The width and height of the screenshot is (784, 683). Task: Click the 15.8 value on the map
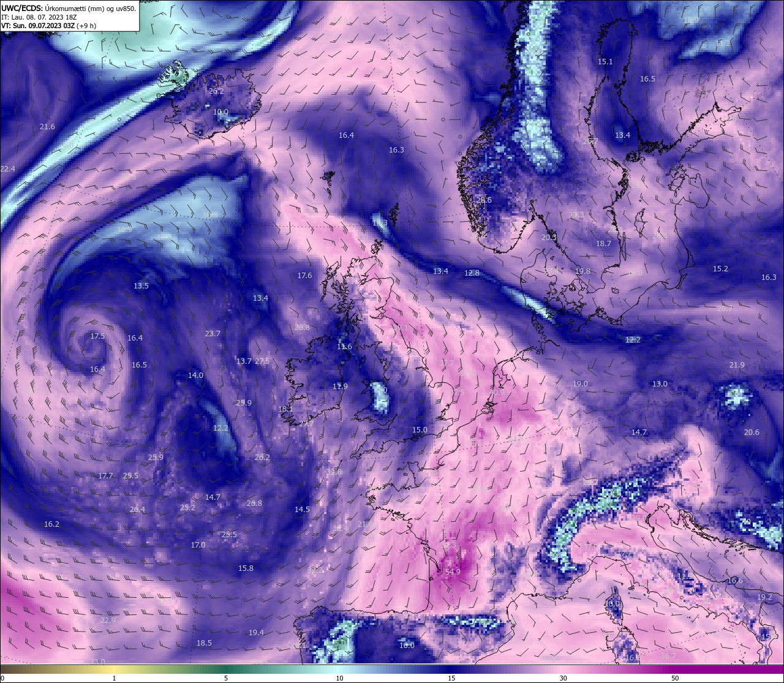coord(246,568)
